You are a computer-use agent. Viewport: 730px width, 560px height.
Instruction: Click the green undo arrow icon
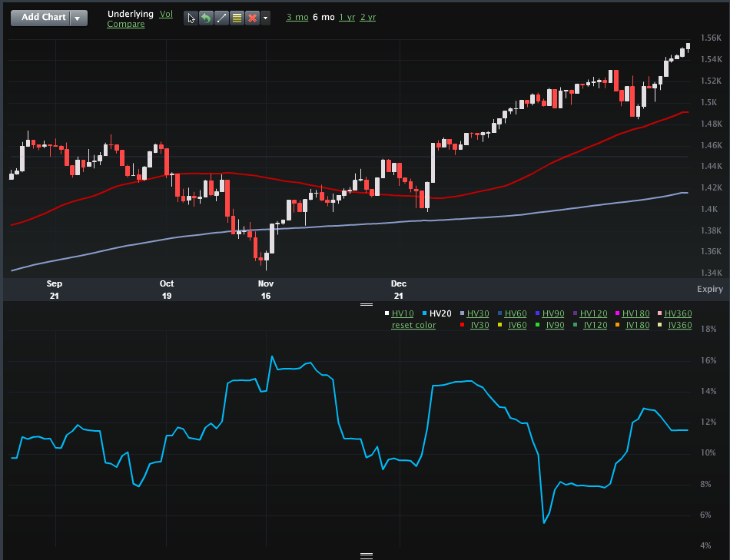(x=205, y=18)
